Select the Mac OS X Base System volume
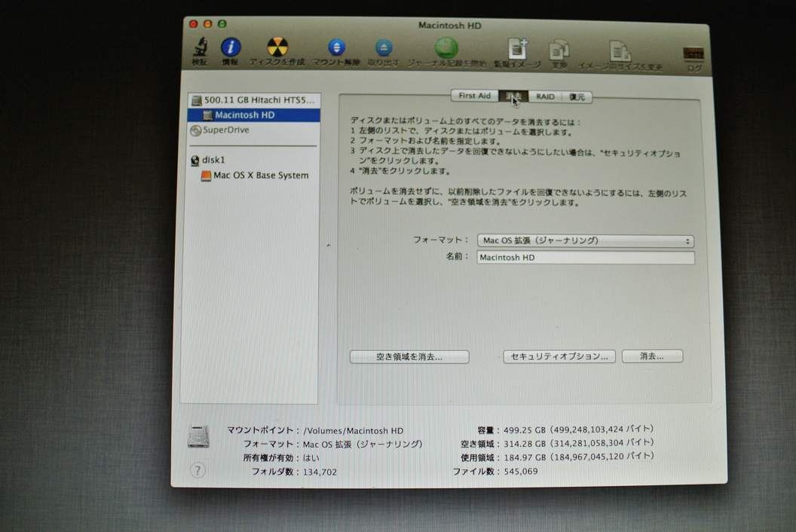This screenshot has height=532, width=796. pyautogui.click(x=253, y=175)
